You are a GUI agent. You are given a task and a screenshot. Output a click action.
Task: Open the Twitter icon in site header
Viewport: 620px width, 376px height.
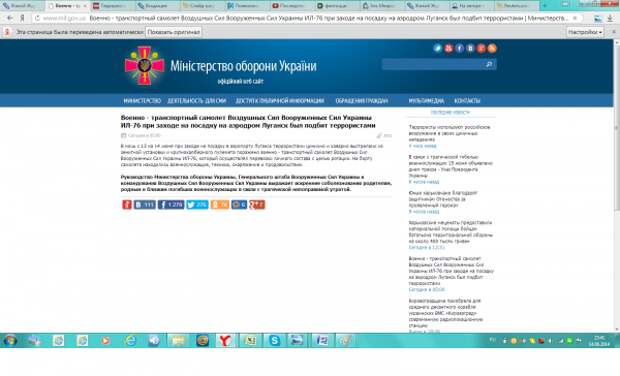click(438, 48)
